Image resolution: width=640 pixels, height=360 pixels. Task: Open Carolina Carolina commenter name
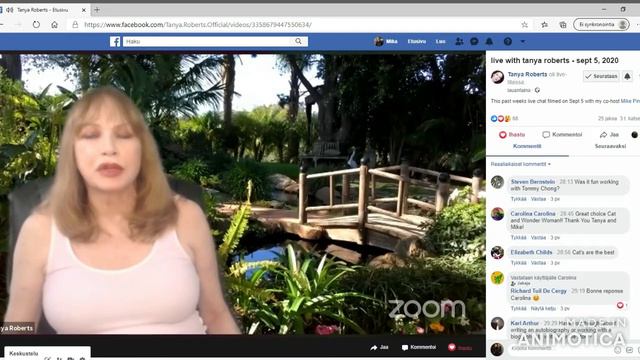pyautogui.click(x=533, y=213)
